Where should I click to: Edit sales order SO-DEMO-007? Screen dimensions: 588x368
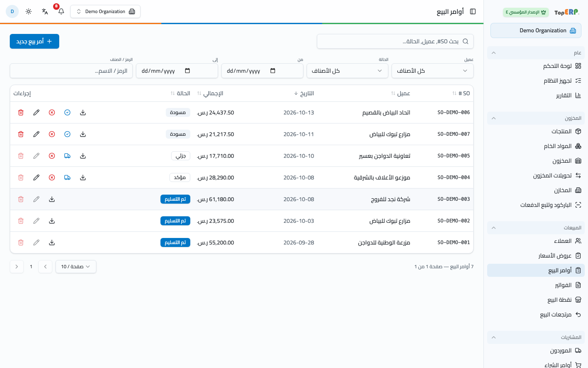click(x=36, y=134)
